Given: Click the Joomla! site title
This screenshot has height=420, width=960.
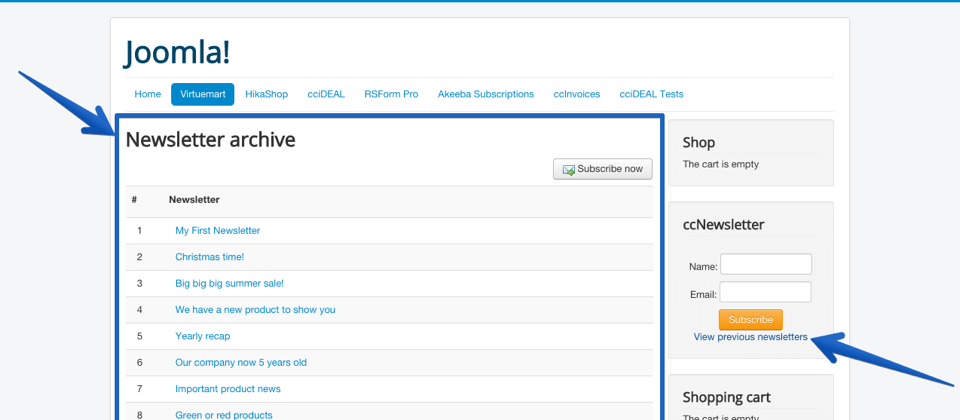Looking at the screenshot, I should pos(178,52).
